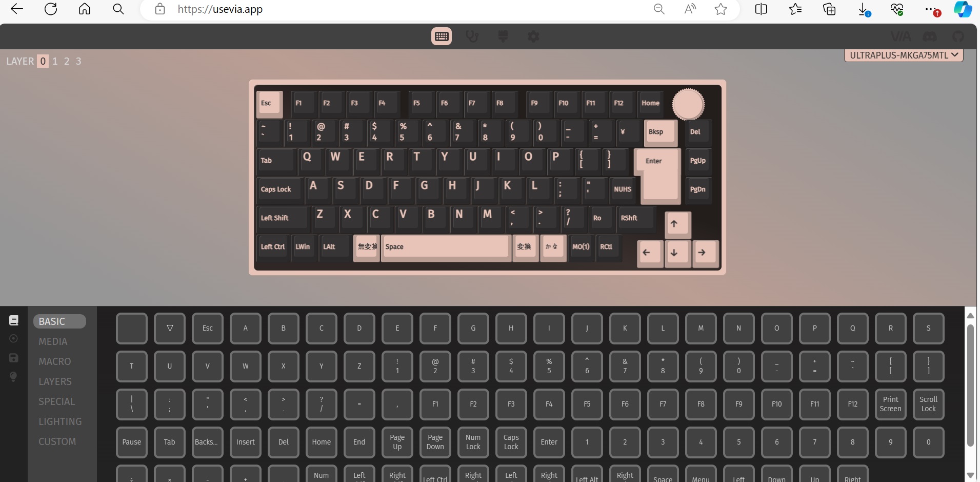Viewport: 980px width, 482px height.
Task: Select the Space key on the keyboard layout
Action: click(x=445, y=247)
